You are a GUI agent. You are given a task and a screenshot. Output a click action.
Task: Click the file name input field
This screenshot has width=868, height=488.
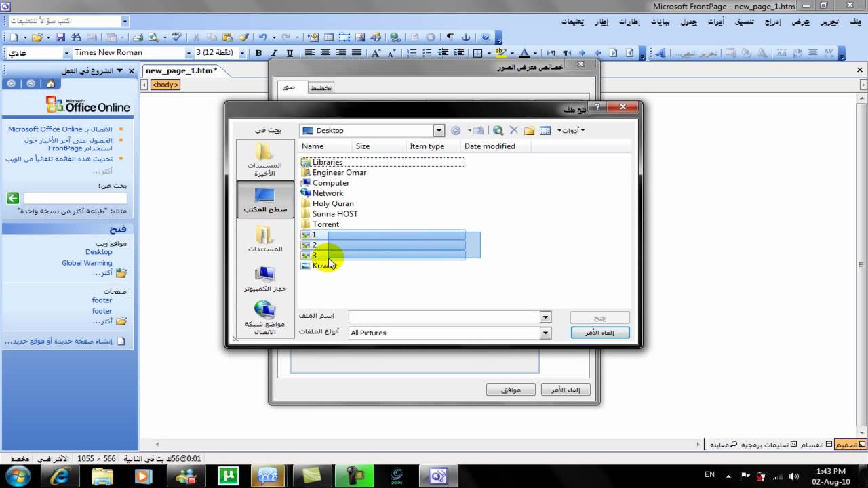point(444,317)
